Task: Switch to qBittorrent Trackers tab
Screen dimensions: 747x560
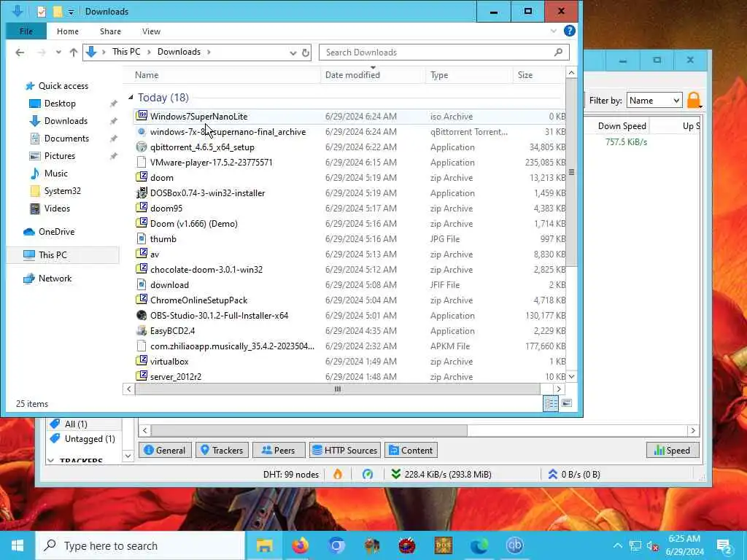Action: (222, 450)
